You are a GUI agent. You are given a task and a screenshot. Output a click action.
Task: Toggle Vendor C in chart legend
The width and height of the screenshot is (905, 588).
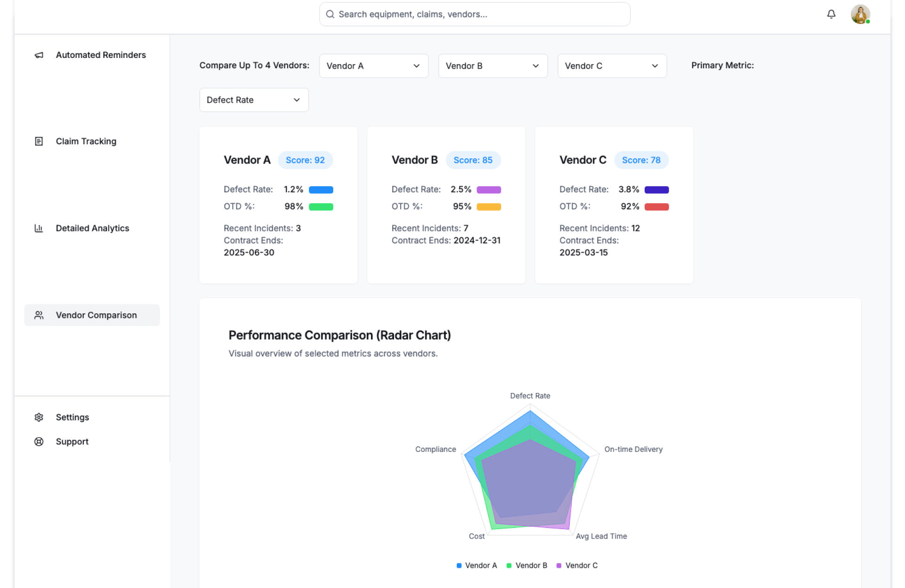click(x=577, y=565)
